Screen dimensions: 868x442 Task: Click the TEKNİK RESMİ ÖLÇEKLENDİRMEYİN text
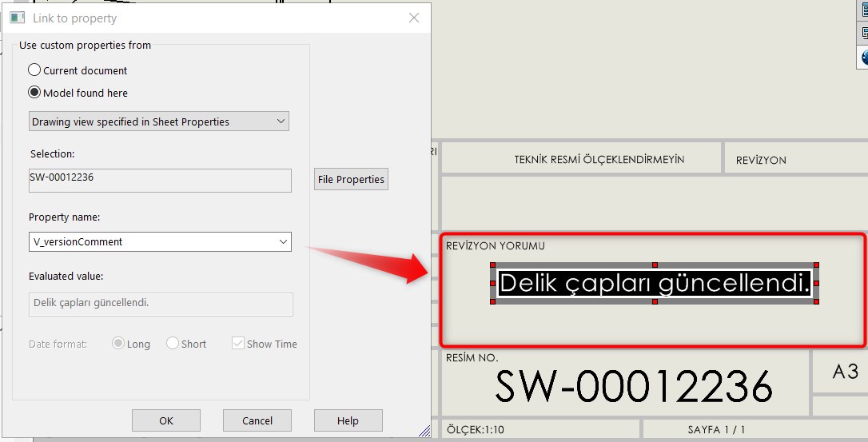(x=599, y=160)
